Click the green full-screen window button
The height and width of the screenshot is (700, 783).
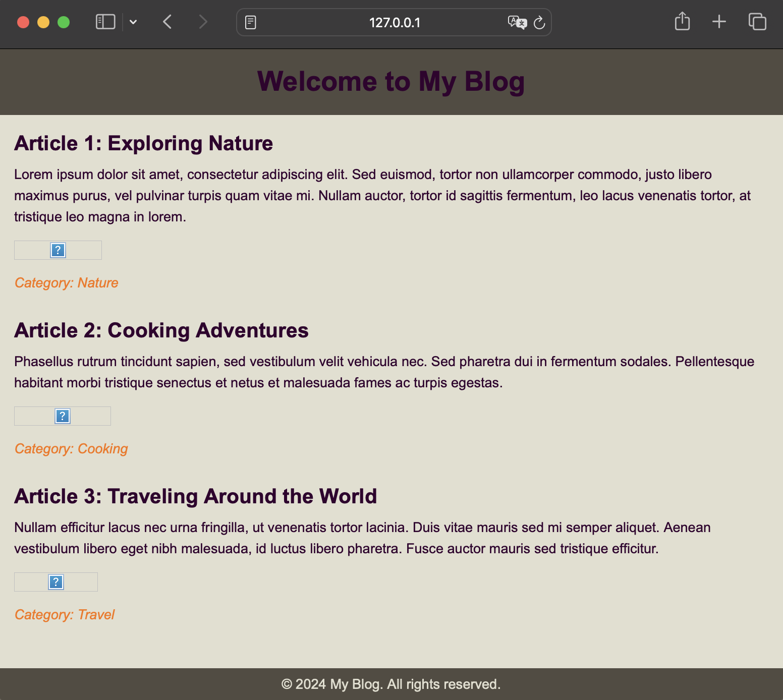point(64,22)
